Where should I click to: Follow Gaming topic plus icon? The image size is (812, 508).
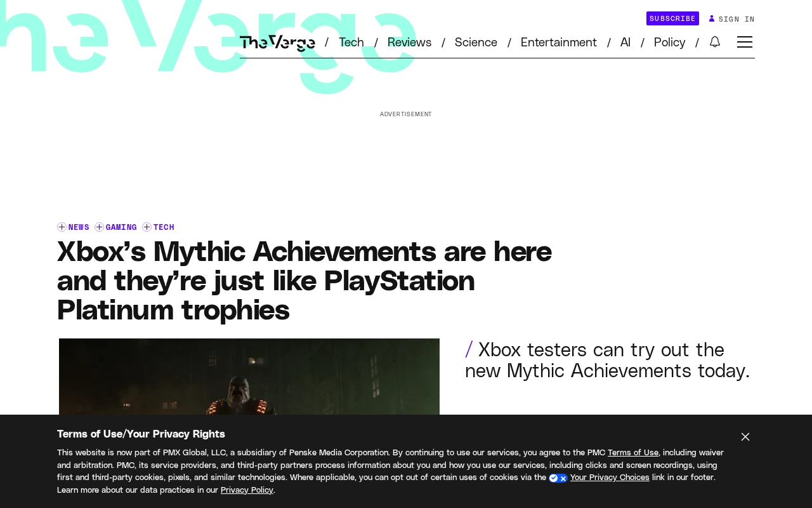tap(99, 227)
